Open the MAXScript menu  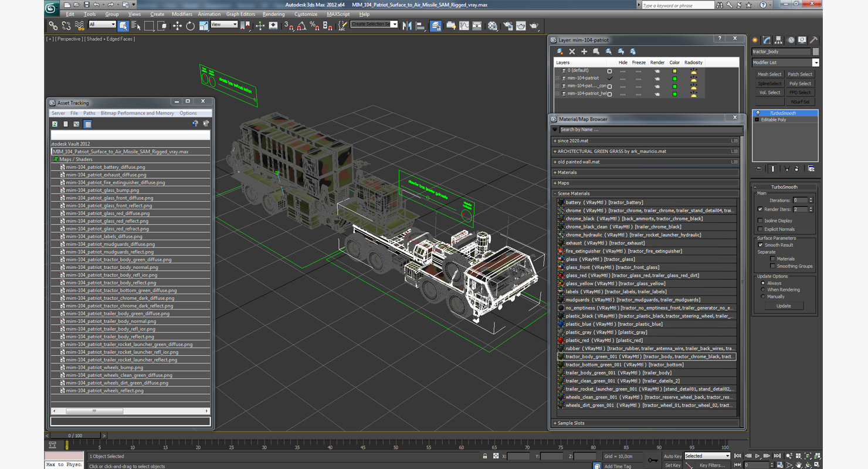pyautogui.click(x=338, y=14)
